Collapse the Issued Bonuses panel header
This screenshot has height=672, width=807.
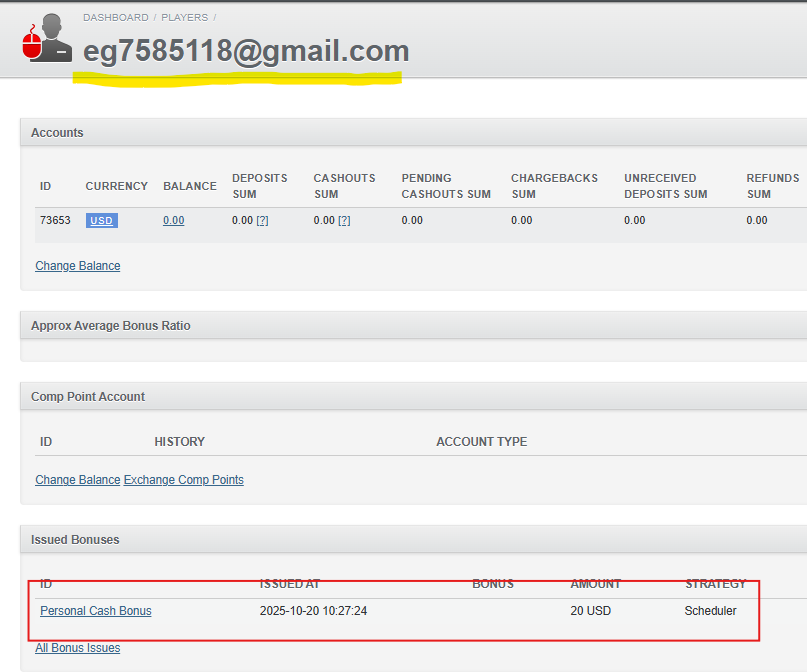(x=75, y=540)
